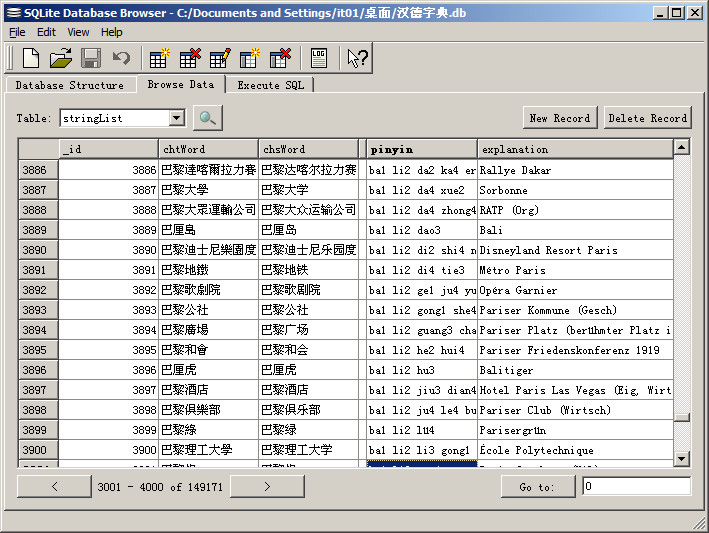This screenshot has height=533, width=709.
Task: Click the '3001 - 4000 of 149171' label
Action: pos(160,487)
